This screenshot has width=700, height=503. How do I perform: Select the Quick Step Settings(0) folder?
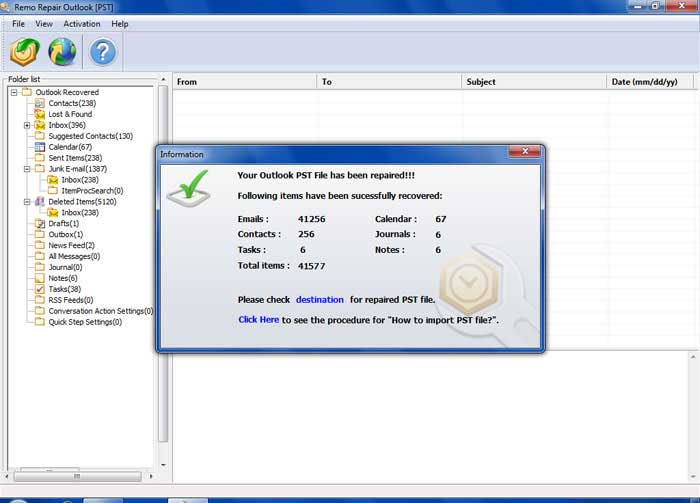(85, 322)
